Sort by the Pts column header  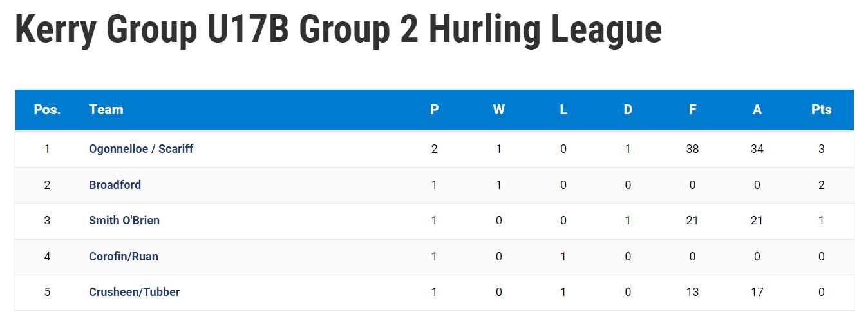tap(822, 110)
